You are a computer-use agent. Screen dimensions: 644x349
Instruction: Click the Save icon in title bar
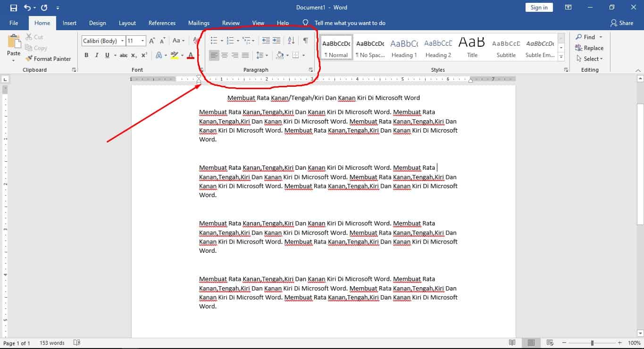[13, 8]
